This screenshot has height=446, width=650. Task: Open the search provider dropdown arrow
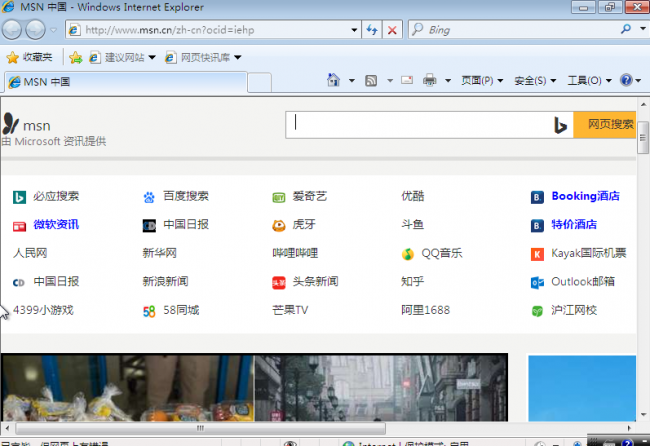pyautogui.click(x=643, y=29)
